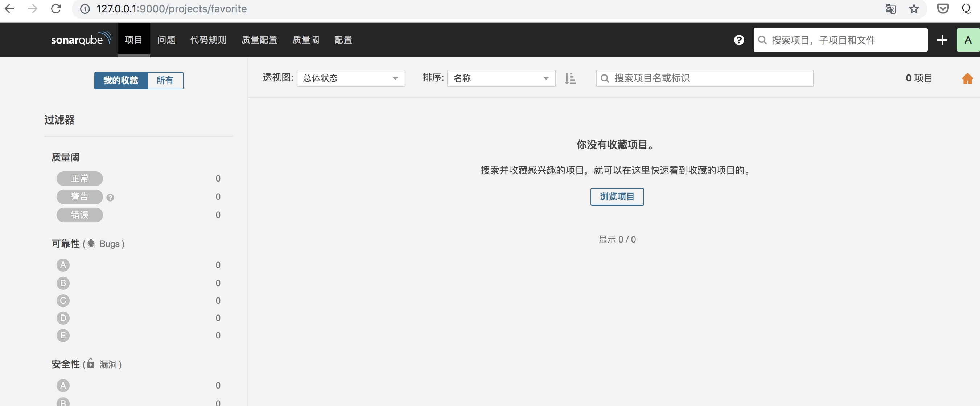The image size is (980, 406).
Task: Click the orange home icon
Action: click(967, 79)
